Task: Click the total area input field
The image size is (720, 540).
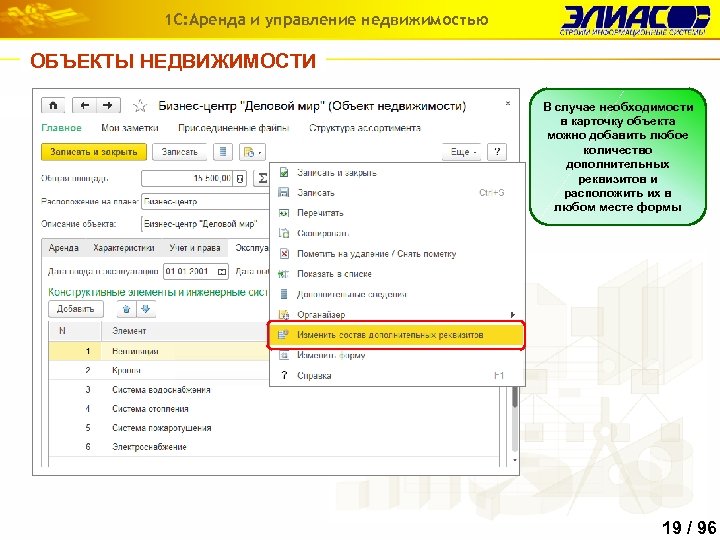Action: [x=187, y=179]
